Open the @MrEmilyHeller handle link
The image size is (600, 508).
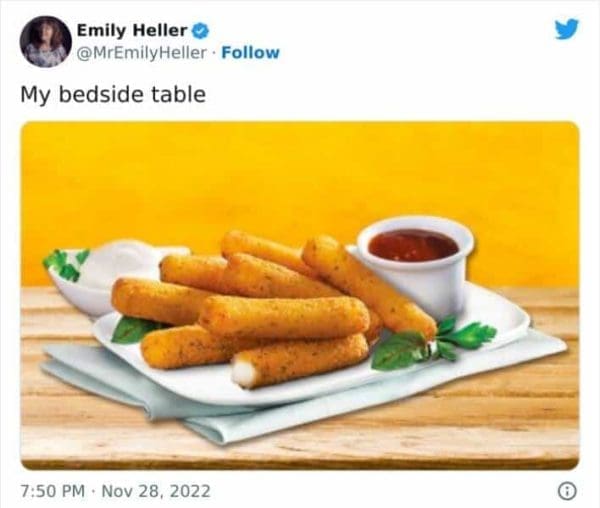pos(140,52)
